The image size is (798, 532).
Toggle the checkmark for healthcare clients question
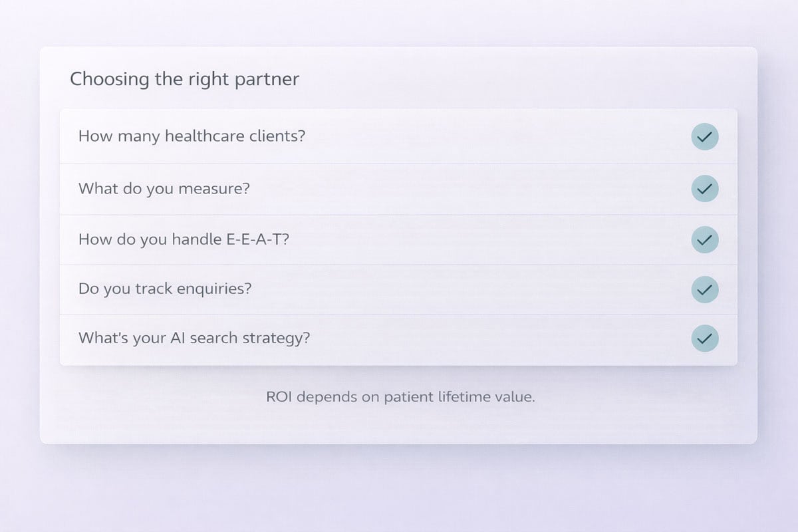click(704, 137)
